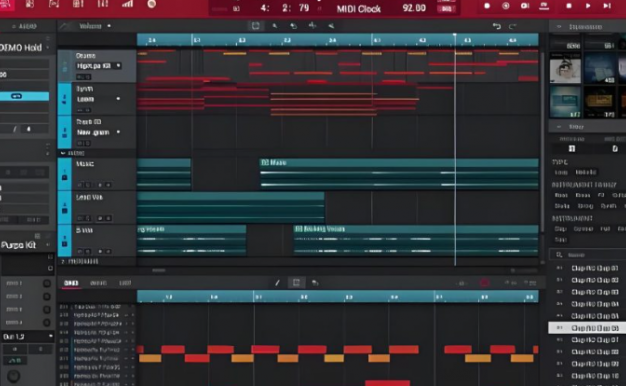Stop playback with the stop button
The height and width of the screenshot is (386, 626).
(x=569, y=6)
